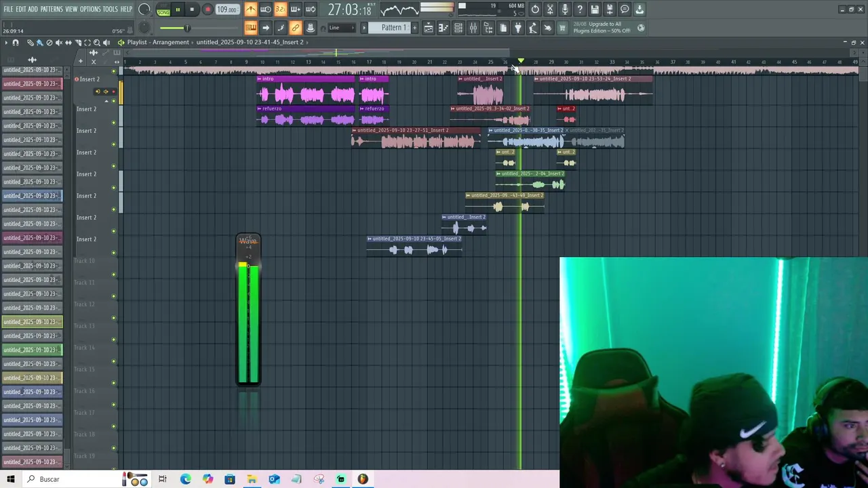Click the undo history icon
The image size is (868, 488).
coord(535,9)
